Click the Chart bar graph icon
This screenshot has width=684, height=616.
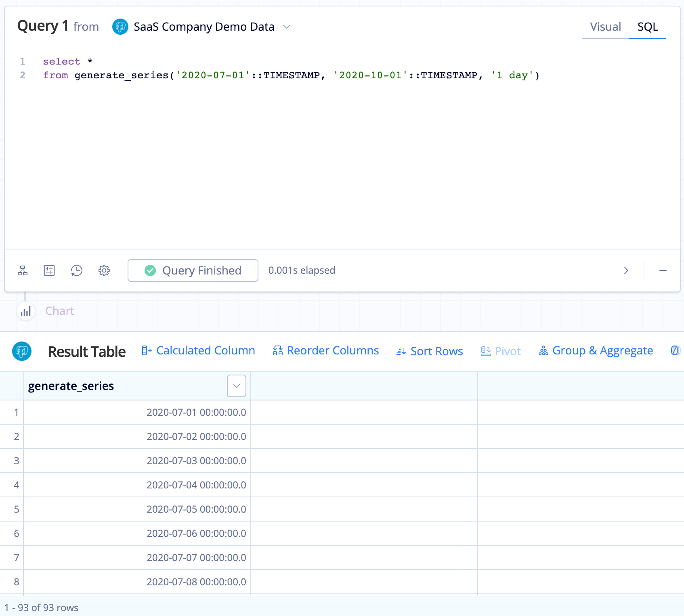click(x=26, y=311)
